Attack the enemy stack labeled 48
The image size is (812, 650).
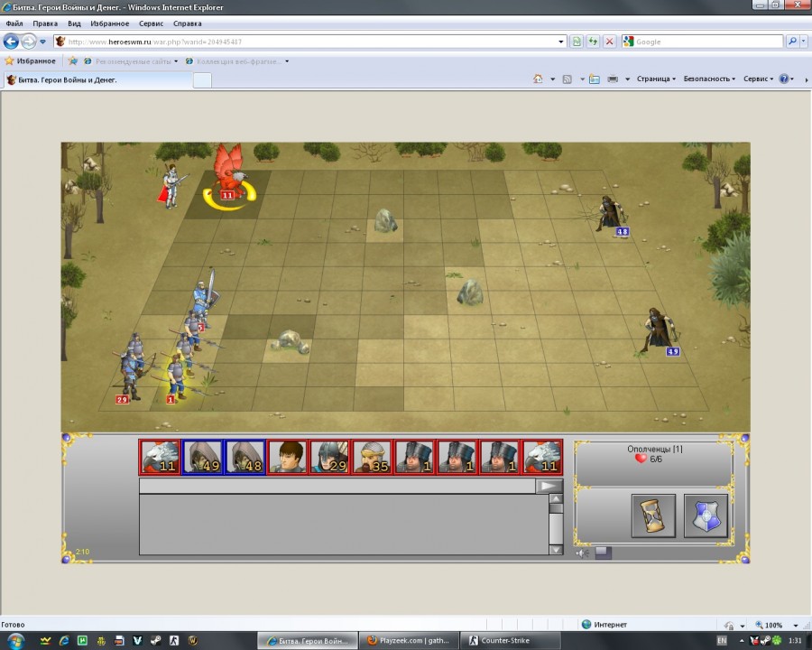pos(611,214)
